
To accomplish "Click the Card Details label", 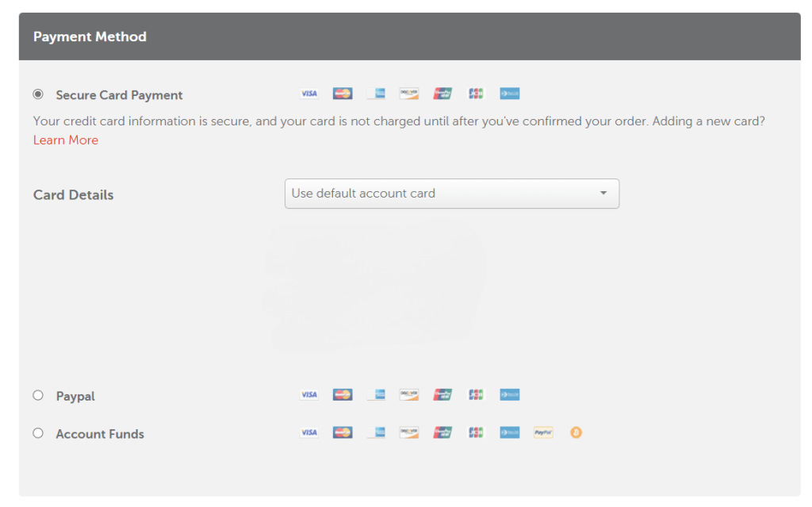I will point(74,195).
